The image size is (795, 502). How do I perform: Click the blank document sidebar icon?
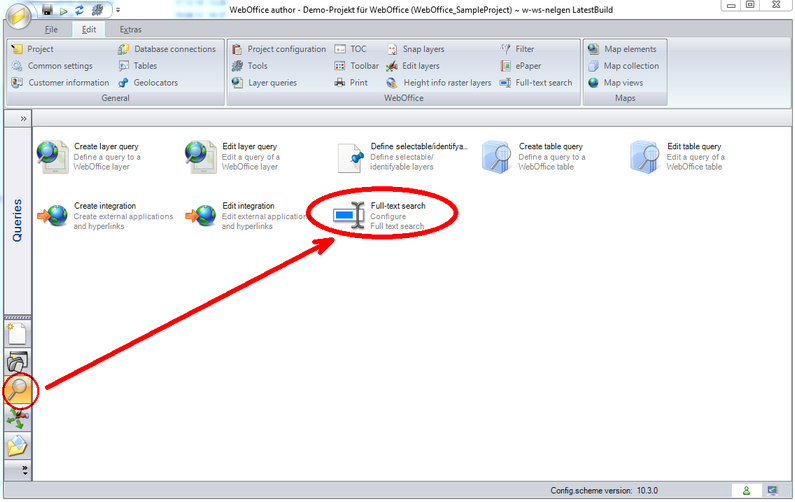pos(17,334)
